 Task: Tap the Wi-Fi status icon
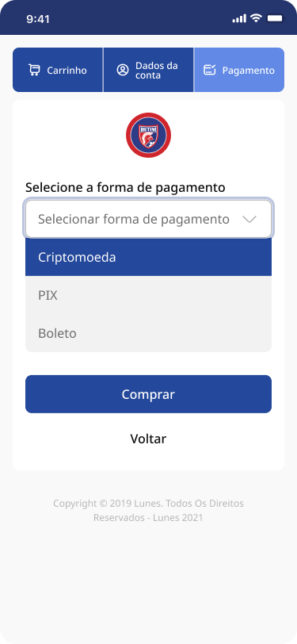[257, 18]
